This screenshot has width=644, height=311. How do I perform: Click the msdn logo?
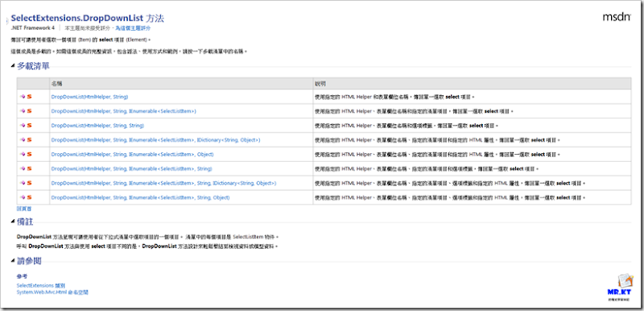(x=617, y=17)
